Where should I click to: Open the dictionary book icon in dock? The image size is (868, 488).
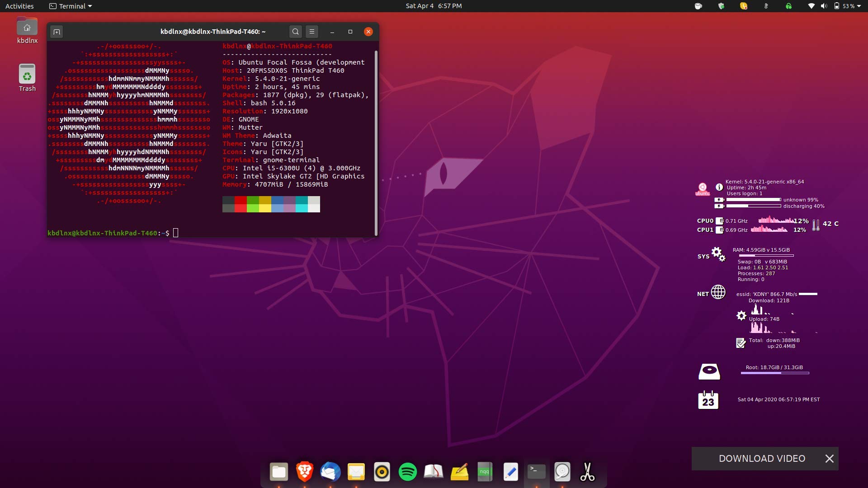pos(433,472)
